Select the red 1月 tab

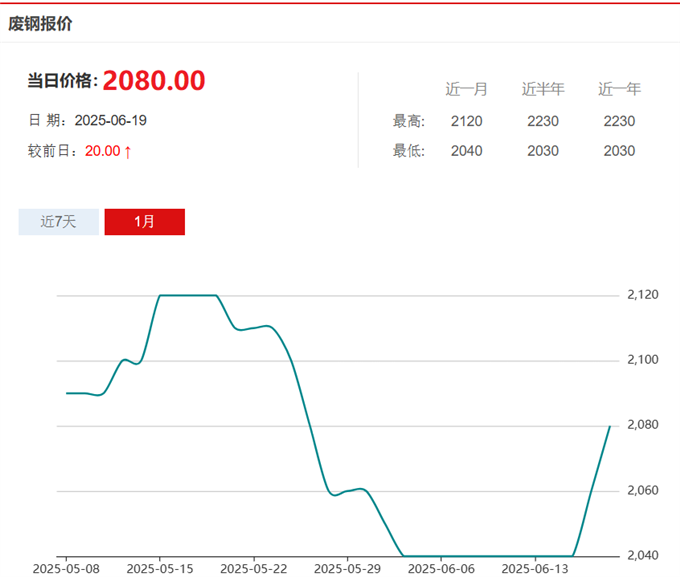[144, 222]
